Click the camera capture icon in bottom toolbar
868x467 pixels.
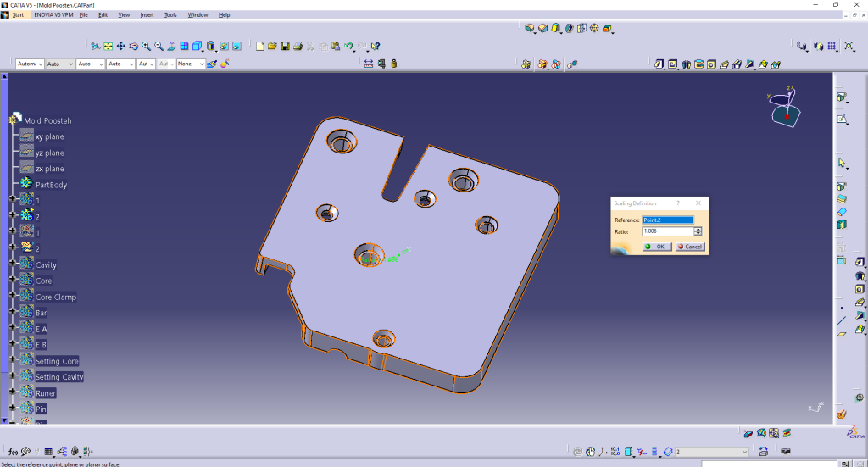click(786, 452)
